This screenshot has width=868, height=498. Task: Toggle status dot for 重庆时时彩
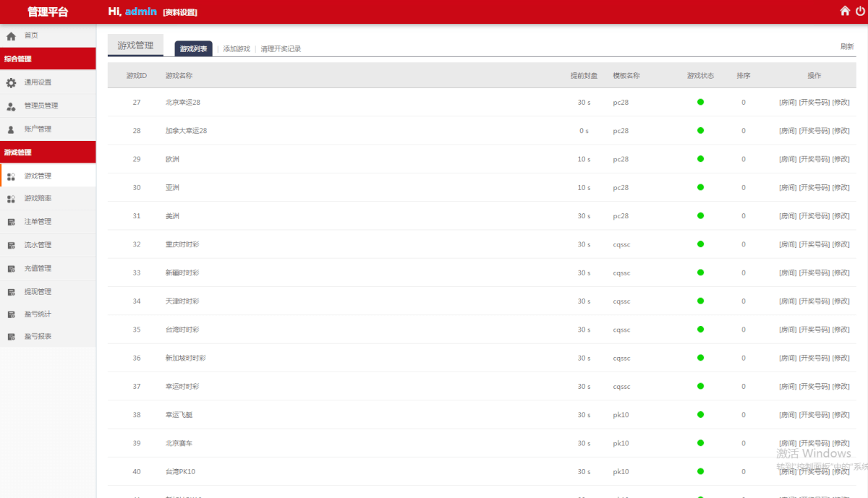tap(700, 244)
